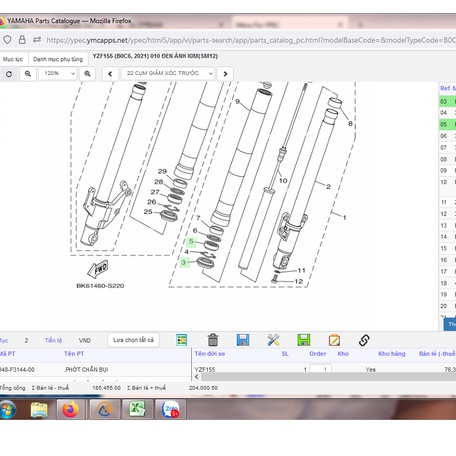
Task: Open the 120% zoom level dropdown
Action: pyautogui.click(x=58, y=73)
